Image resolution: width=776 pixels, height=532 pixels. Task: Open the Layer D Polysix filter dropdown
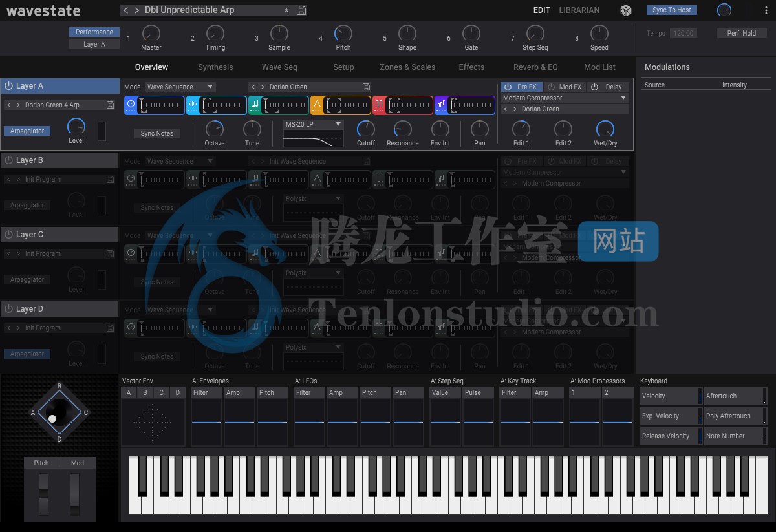[314, 347]
